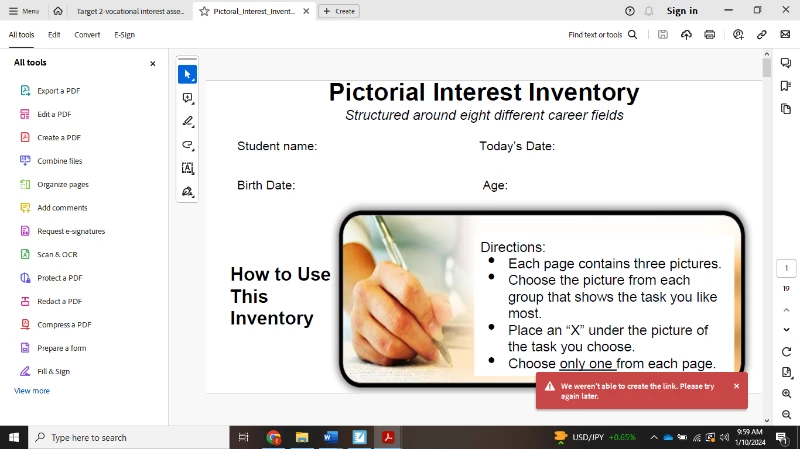The width and height of the screenshot is (800, 449).
Task: Show hidden system tray icons
Action: (654, 437)
